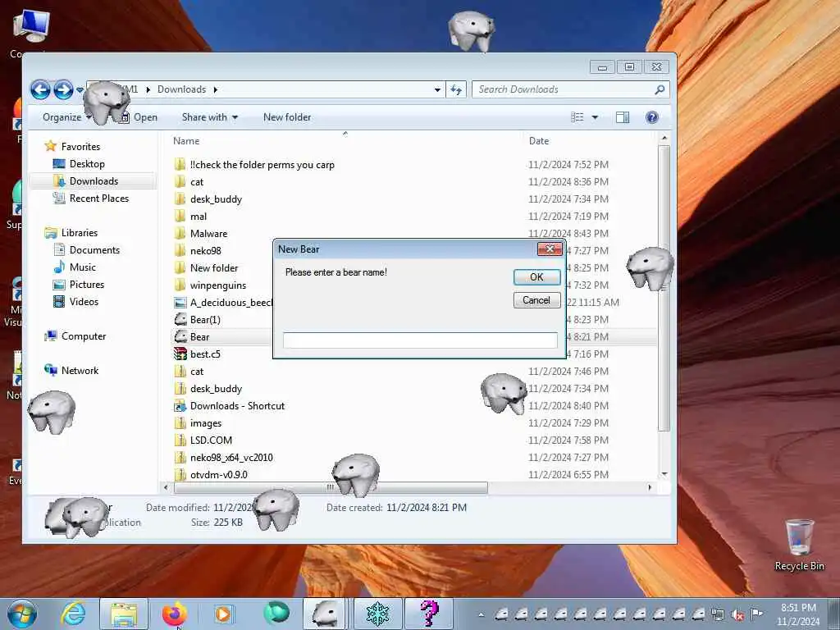Click the purple question mark taskbar button
The width and height of the screenshot is (840, 630).
(428, 614)
